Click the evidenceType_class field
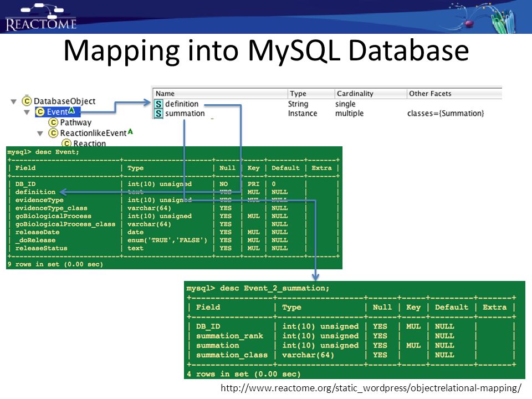Screen dimensions: 532x399 51,208
